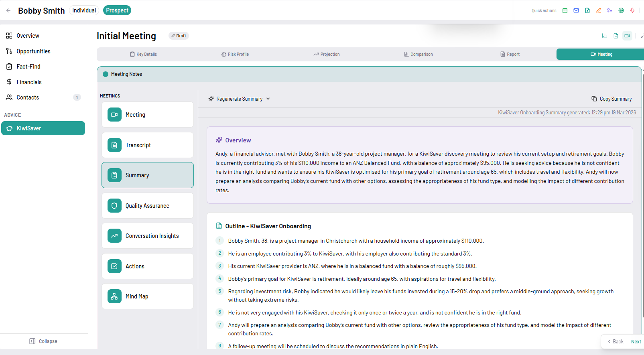Click outline item 1 about Christchurch
Screen dimensions: 644x355
(356, 241)
